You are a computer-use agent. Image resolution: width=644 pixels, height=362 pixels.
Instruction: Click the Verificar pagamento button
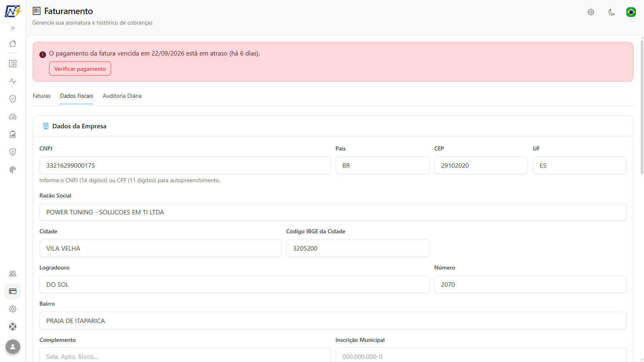[80, 69]
